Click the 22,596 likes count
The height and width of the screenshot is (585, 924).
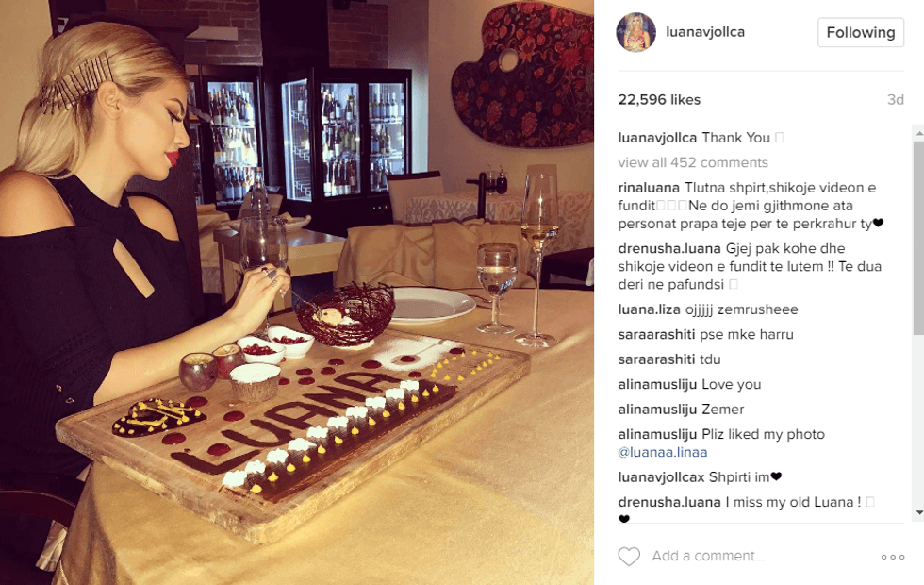[x=659, y=100]
